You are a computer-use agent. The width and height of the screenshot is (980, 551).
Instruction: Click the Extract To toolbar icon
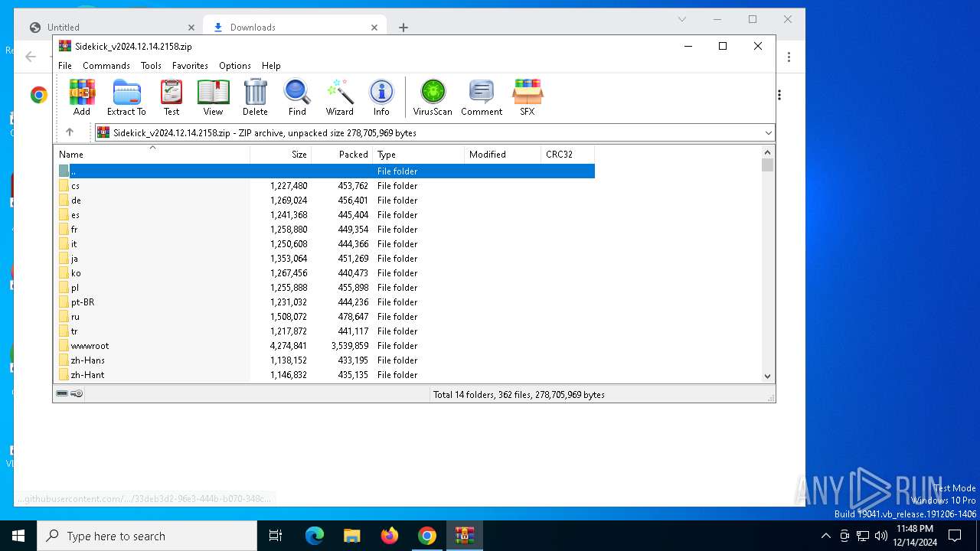tap(126, 97)
